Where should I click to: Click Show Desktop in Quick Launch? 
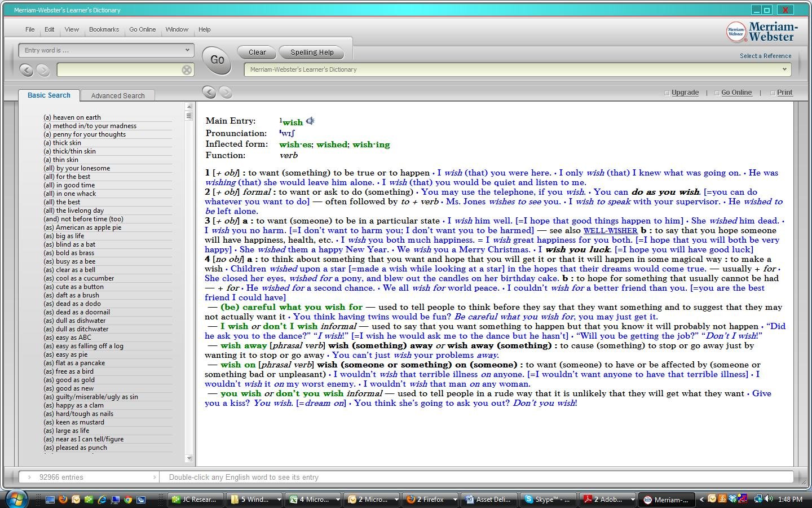[x=50, y=500]
